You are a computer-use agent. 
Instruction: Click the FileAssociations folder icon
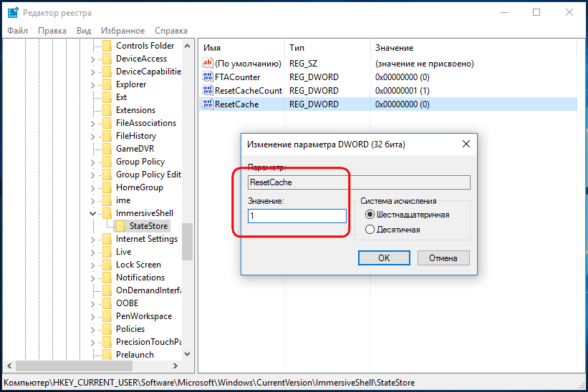coord(107,123)
